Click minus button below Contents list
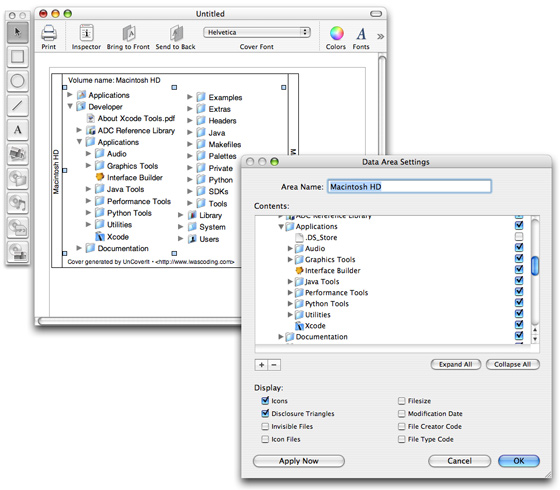 pos(274,365)
